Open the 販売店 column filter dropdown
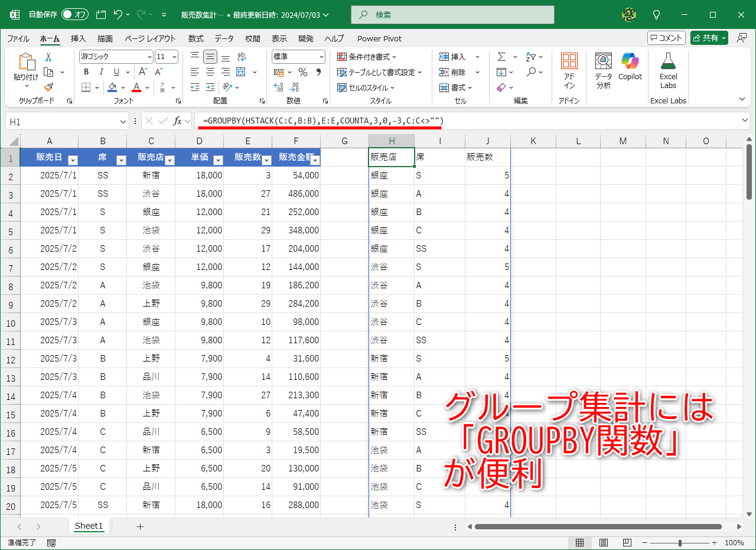 [x=171, y=160]
